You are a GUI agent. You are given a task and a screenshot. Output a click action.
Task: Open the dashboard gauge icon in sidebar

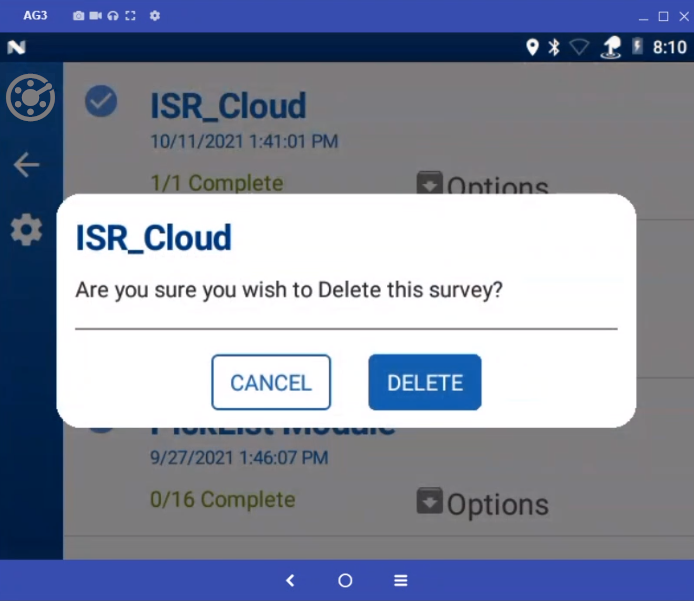click(x=30, y=97)
